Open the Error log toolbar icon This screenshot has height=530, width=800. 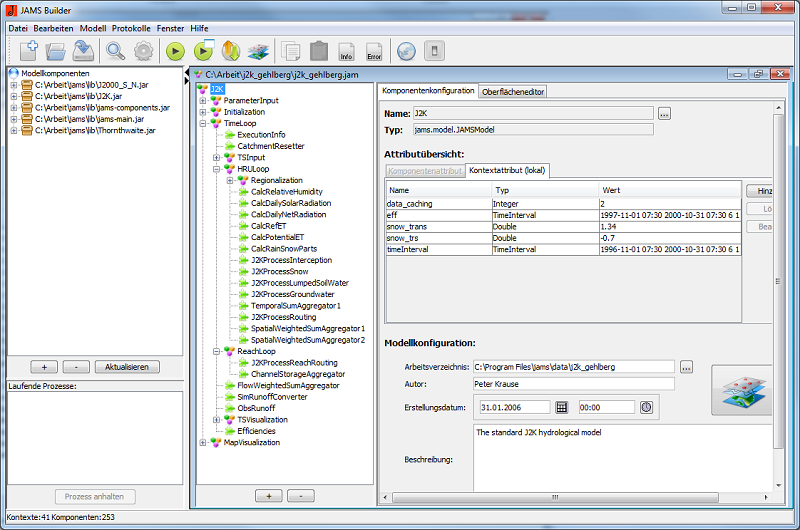click(x=374, y=51)
